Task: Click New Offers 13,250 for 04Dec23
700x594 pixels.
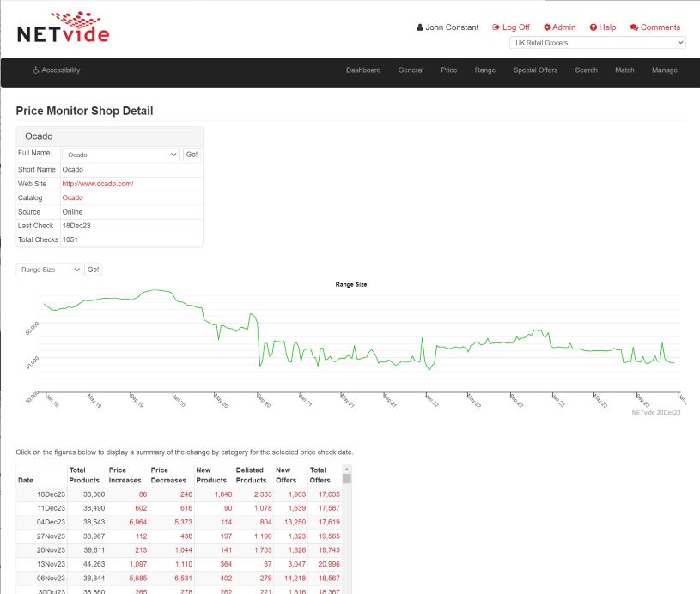Action: pyautogui.click(x=295, y=522)
